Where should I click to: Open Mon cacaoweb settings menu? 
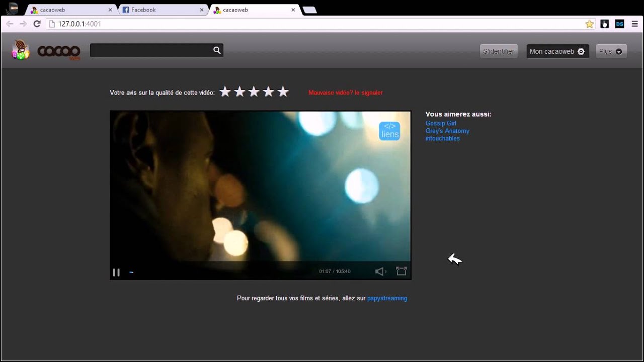[557, 51]
